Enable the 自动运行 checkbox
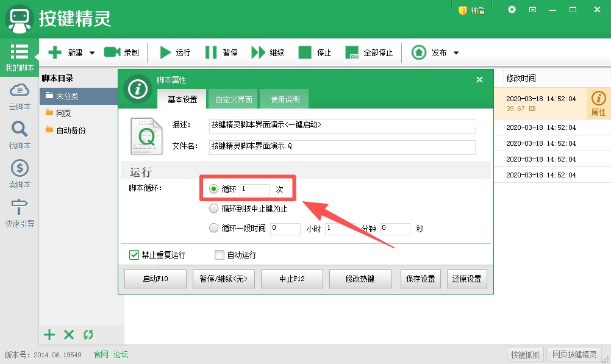Viewport: 611px width, 364px height. tap(220, 255)
